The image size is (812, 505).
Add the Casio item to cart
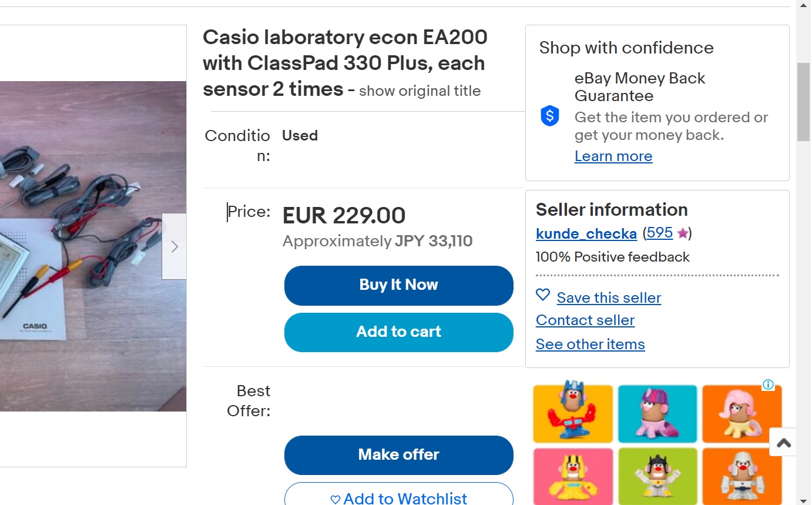coord(399,332)
